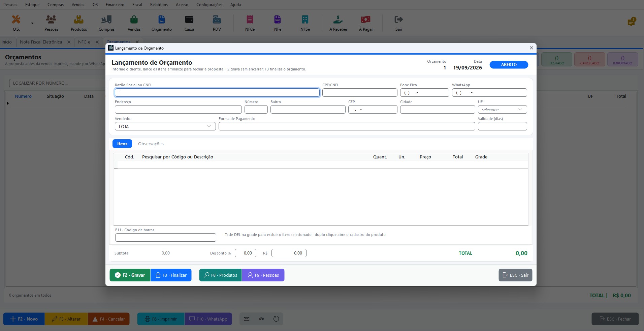Open the Financeiro menu
The image size is (644, 331).
click(x=115, y=5)
